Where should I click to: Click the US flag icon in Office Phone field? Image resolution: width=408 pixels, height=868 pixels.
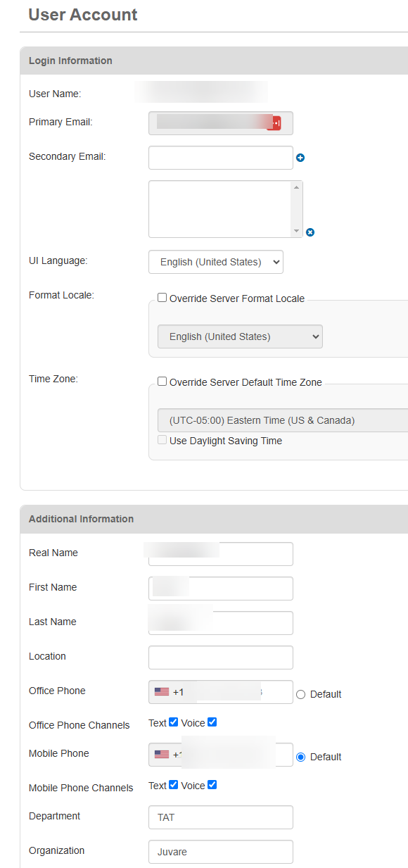160,692
